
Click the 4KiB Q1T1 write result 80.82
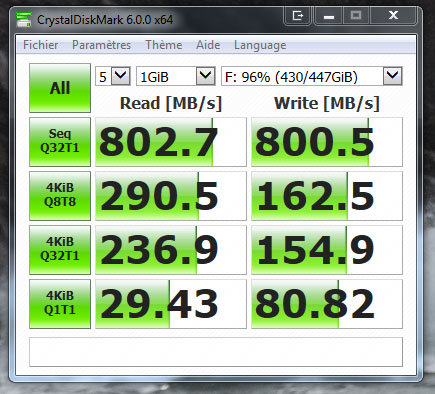tap(327, 304)
